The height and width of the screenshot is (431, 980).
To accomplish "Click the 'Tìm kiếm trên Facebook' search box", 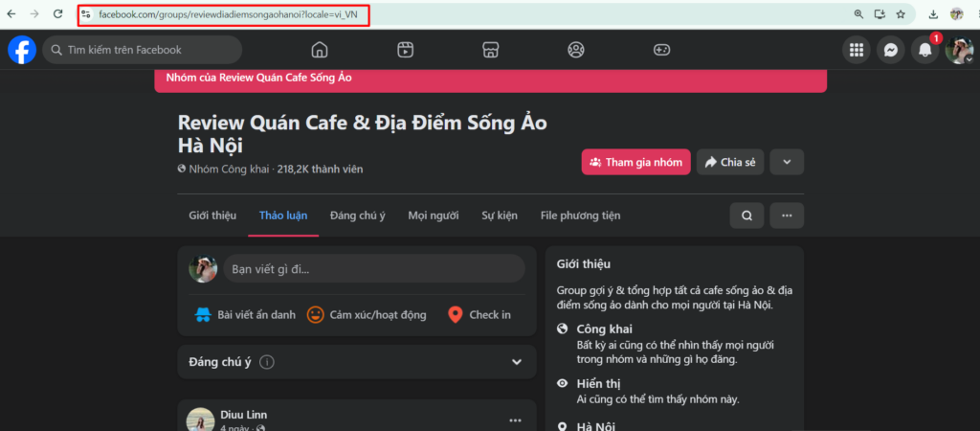I will coord(142,50).
